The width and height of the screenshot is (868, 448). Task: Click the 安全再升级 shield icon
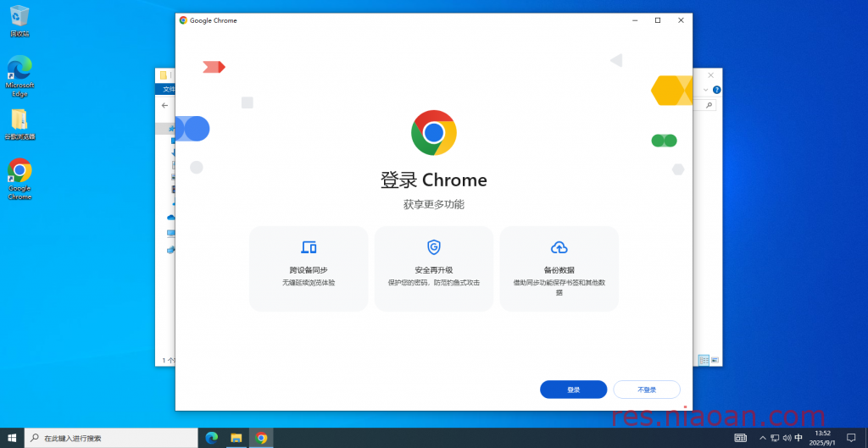(x=433, y=247)
